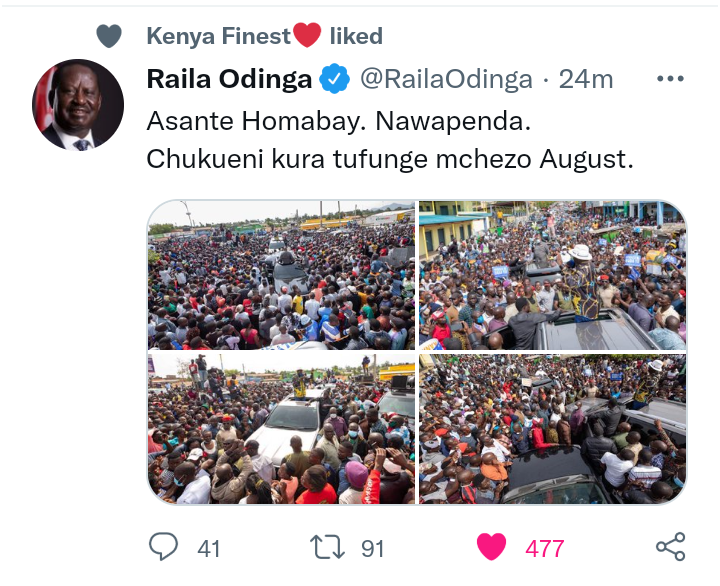Viewport: 720px width, 586px height.
Task: Click the 477 likes count
Action: click(x=545, y=549)
